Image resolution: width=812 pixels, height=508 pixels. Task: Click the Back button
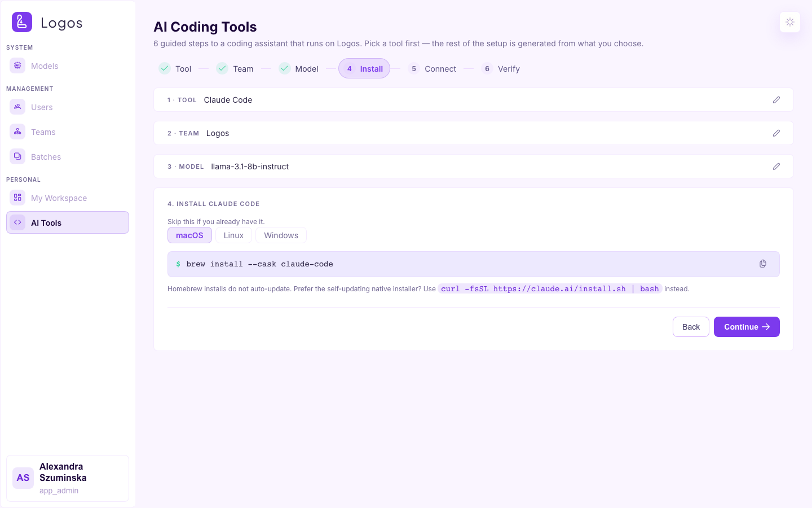(691, 327)
